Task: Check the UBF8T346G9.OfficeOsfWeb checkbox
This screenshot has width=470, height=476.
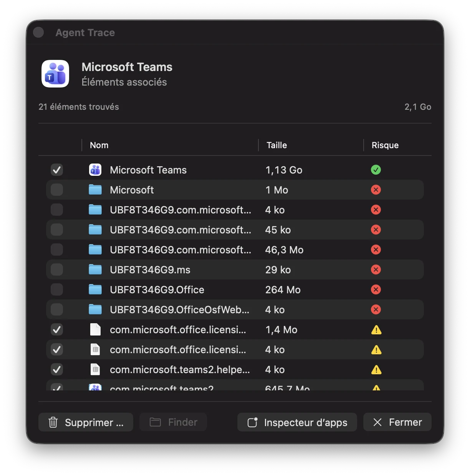Action: coord(57,309)
